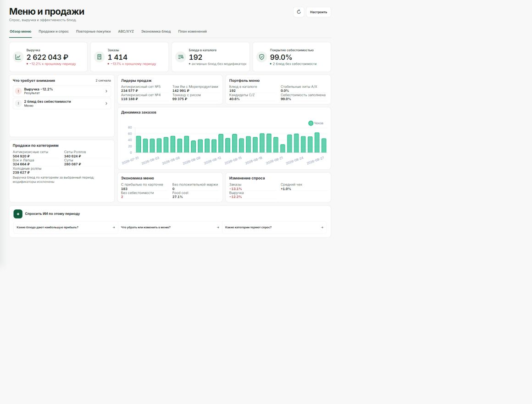Click the receipt icon in Заказы card
The width and height of the screenshot is (532, 404).
[x=100, y=57]
